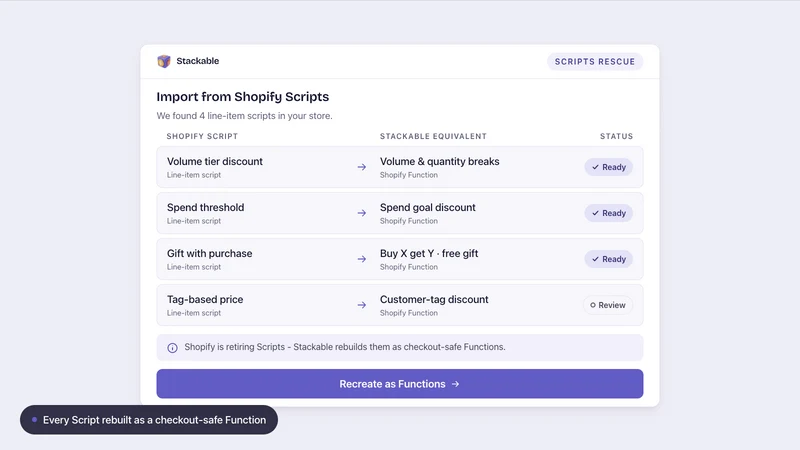Click Volume & quantity breaks equivalent

[x=440, y=161]
